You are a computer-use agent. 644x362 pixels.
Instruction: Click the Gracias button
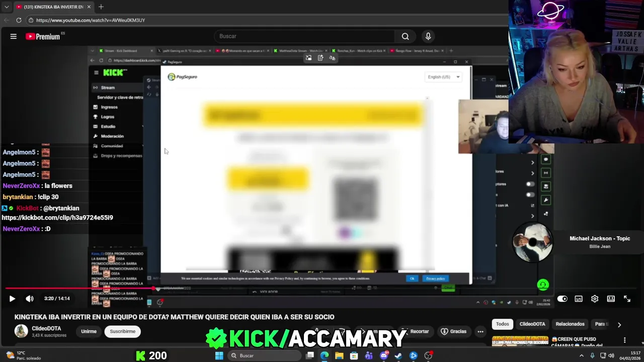point(454,331)
